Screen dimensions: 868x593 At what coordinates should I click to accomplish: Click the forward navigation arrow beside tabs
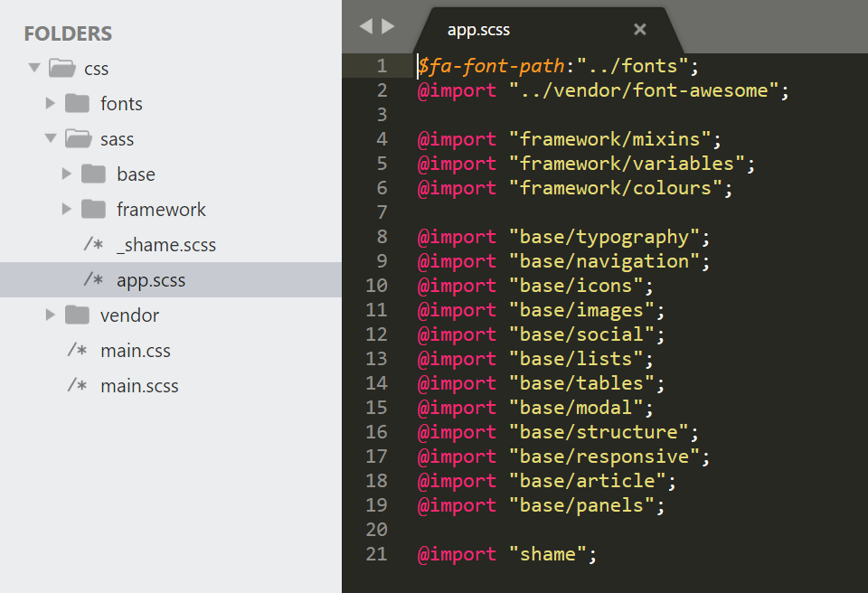(x=388, y=26)
